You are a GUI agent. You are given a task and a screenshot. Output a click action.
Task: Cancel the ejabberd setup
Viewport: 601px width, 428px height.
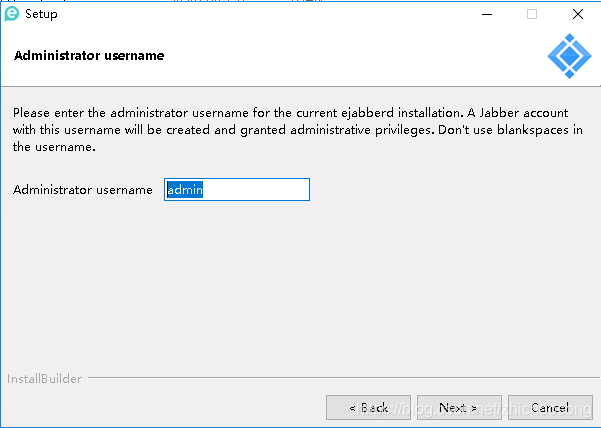pos(550,407)
